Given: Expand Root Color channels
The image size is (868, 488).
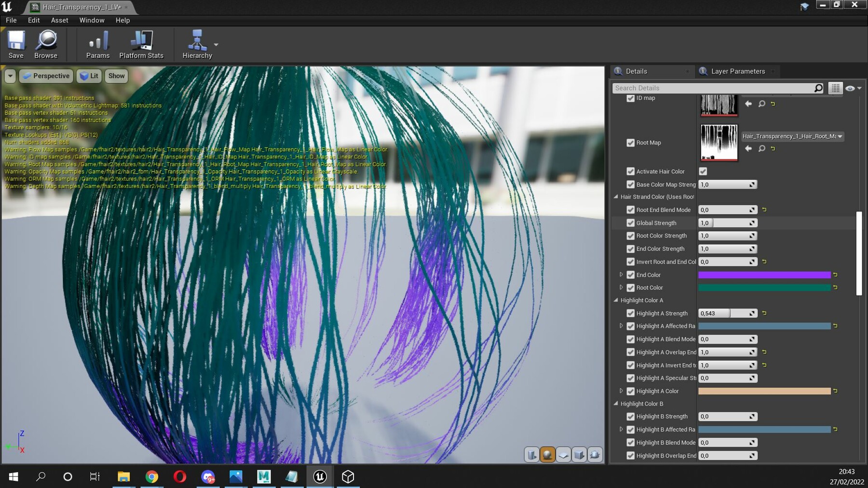Looking at the screenshot, I should click(621, 288).
